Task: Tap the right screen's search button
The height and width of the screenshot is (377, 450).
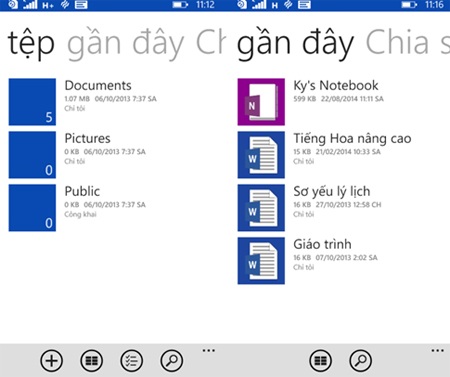Action: (x=361, y=361)
